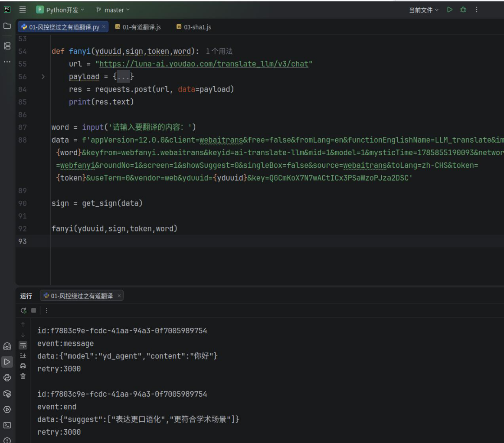Open the 当前文件 run configuration dropdown

coord(424,10)
